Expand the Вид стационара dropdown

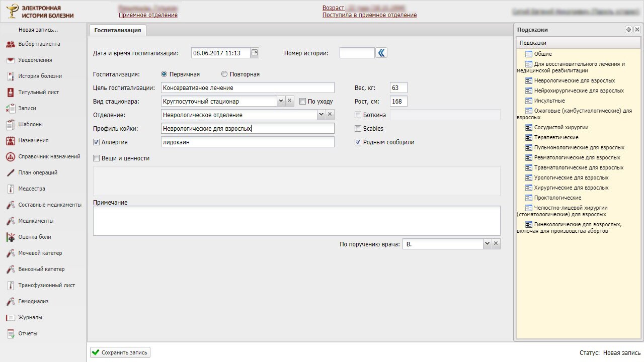[x=281, y=101]
